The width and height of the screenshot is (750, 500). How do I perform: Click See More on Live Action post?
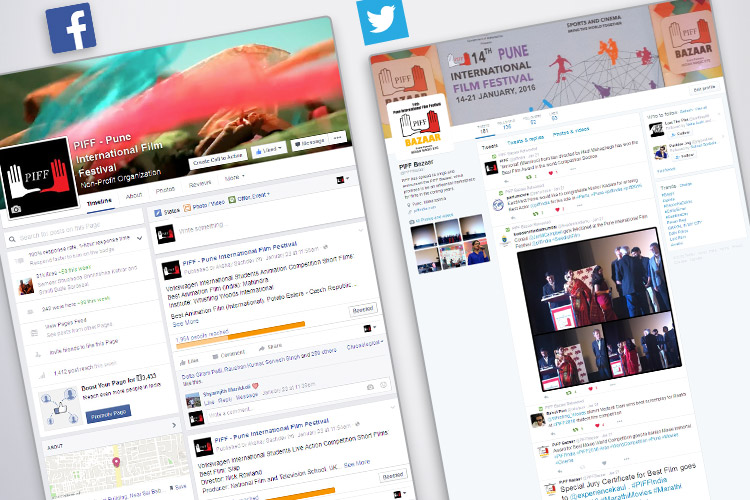(357, 463)
